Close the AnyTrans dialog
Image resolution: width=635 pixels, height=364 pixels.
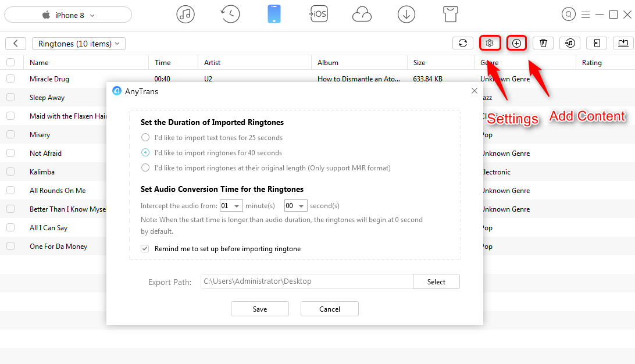click(x=475, y=91)
